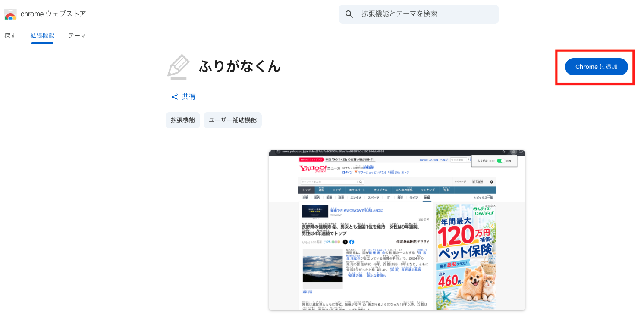
Task: Open the 探す tab
Action: (x=10, y=36)
